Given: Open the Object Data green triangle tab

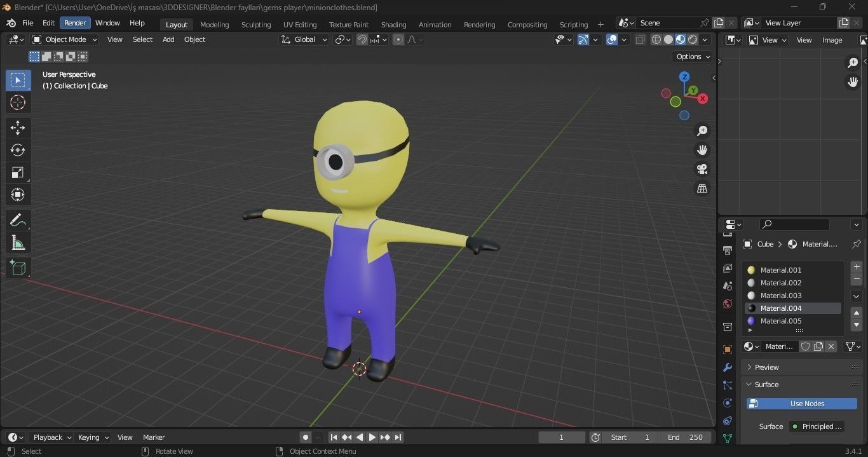Looking at the screenshot, I should click(728, 439).
